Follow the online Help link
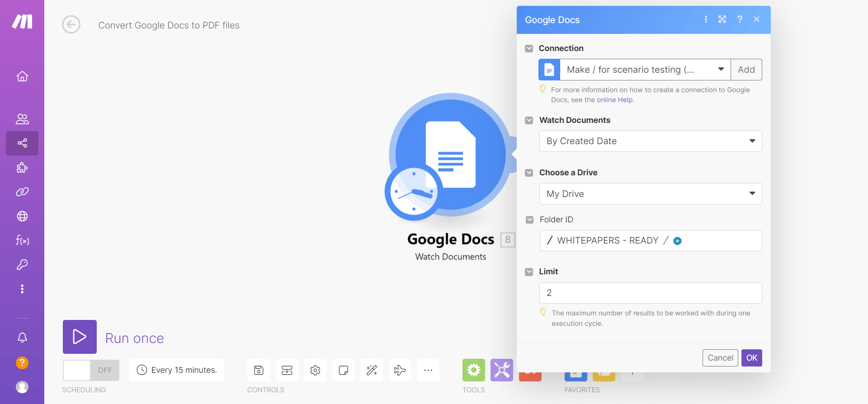 pos(614,100)
